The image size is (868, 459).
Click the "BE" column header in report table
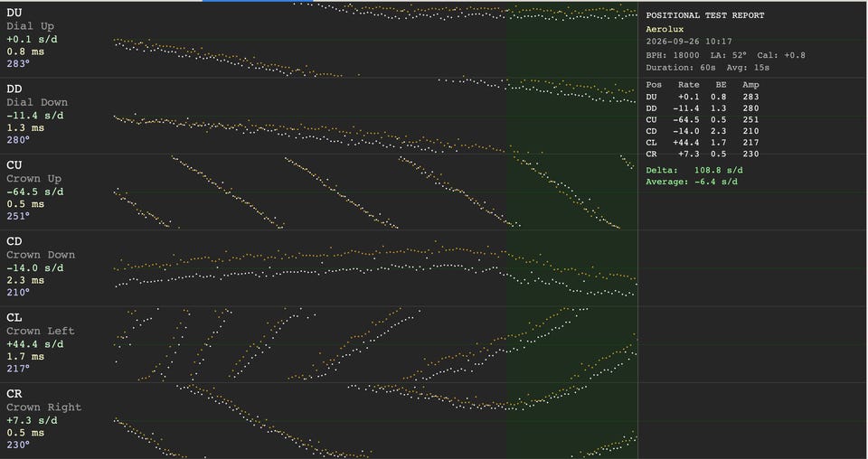click(x=721, y=85)
